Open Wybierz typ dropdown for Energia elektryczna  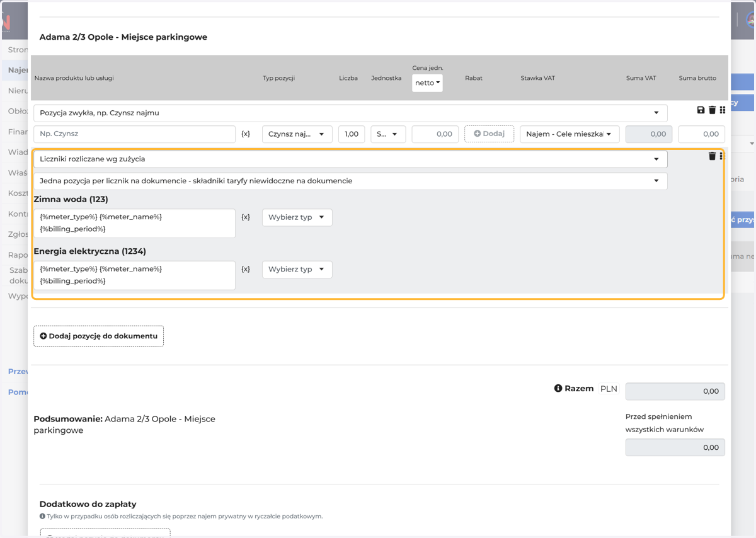tap(297, 269)
